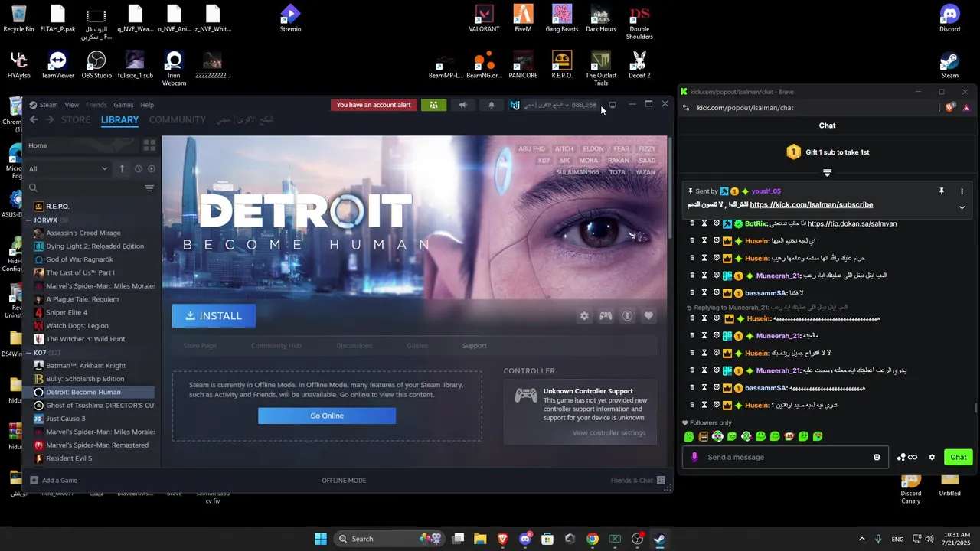Open Stremio desktop shortcut

(x=290, y=18)
